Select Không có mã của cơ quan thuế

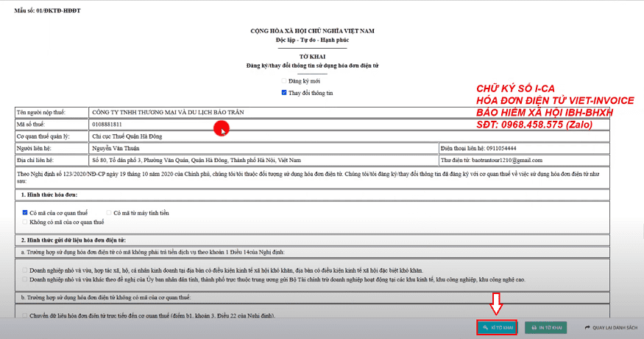coord(24,222)
